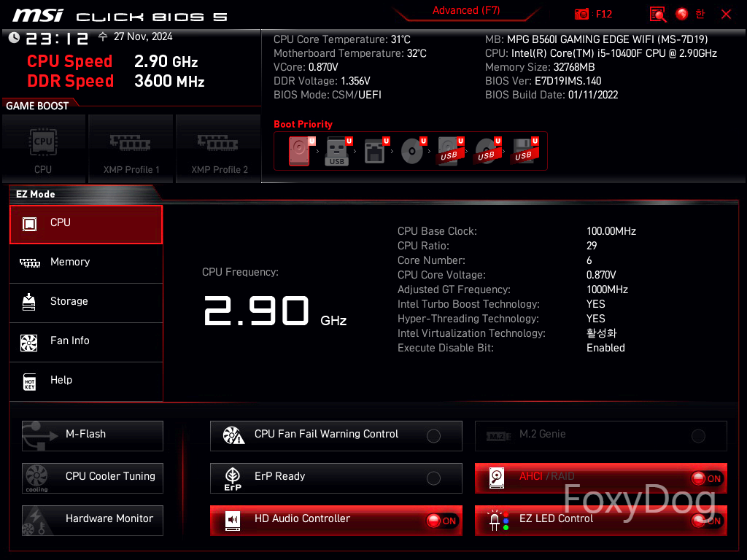Toggle the M.2 Genie option
Viewport: 747px width, 560px height.
click(698, 436)
